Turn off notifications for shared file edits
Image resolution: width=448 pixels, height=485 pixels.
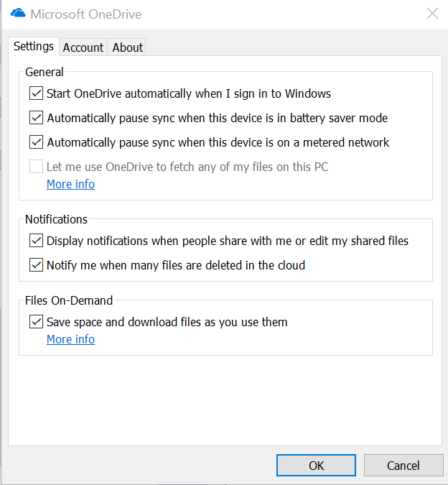click(x=36, y=241)
